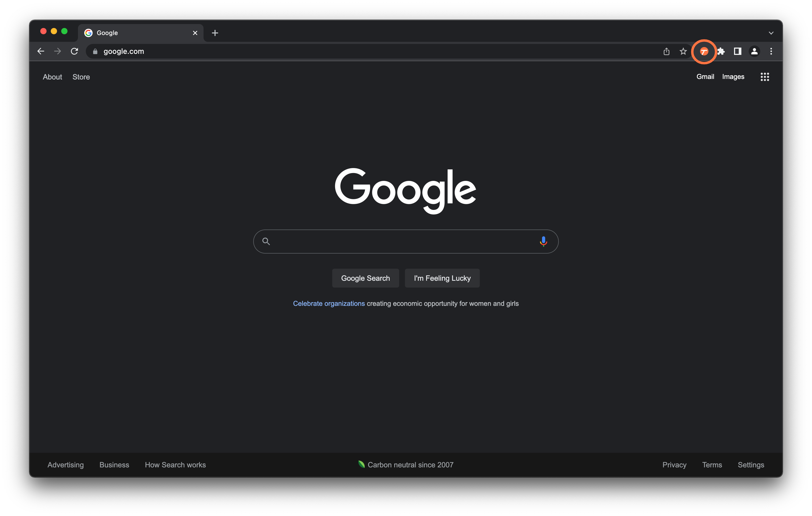Bookmark this page with the star

click(x=683, y=51)
